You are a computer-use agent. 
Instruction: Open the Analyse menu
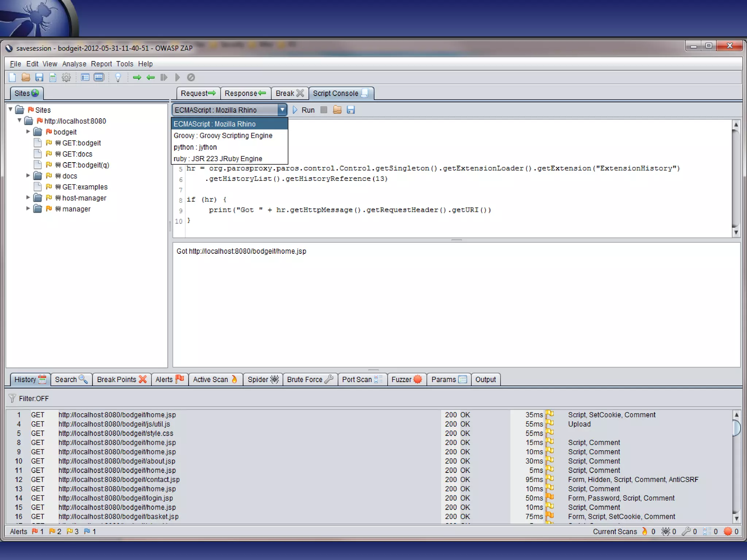tap(74, 64)
